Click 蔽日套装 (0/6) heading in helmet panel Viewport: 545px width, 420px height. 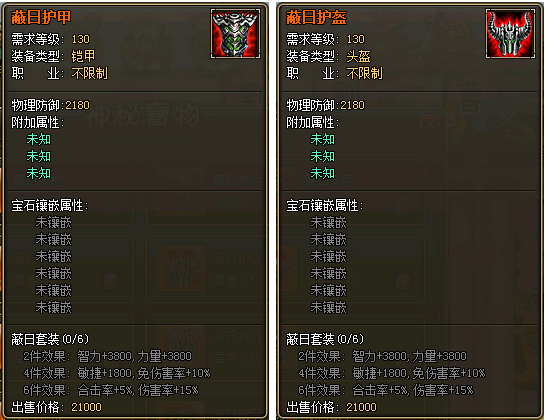tap(325, 339)
